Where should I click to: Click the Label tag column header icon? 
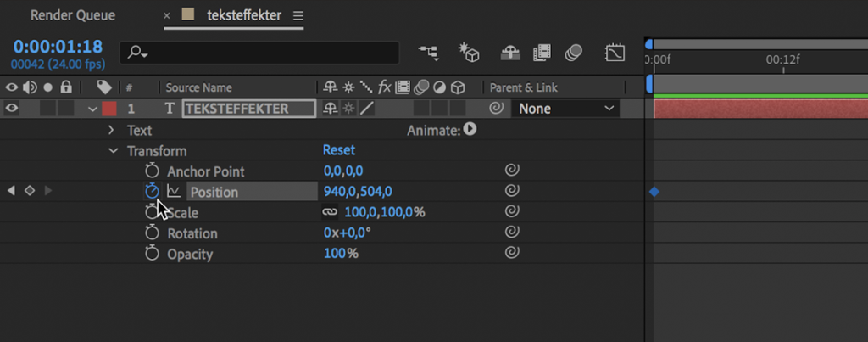click(x=104, y=87)
